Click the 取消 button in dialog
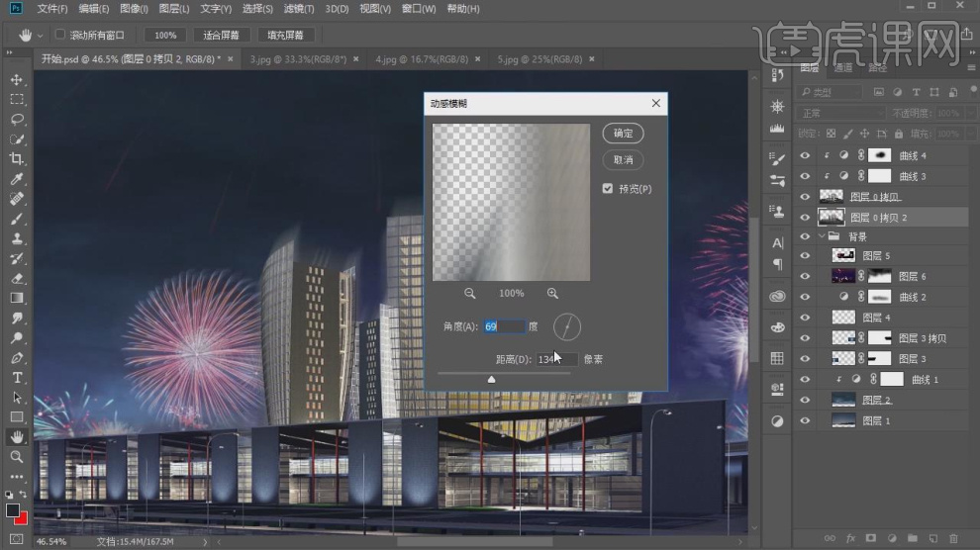980x550 pixels. (x=623, y=159)
